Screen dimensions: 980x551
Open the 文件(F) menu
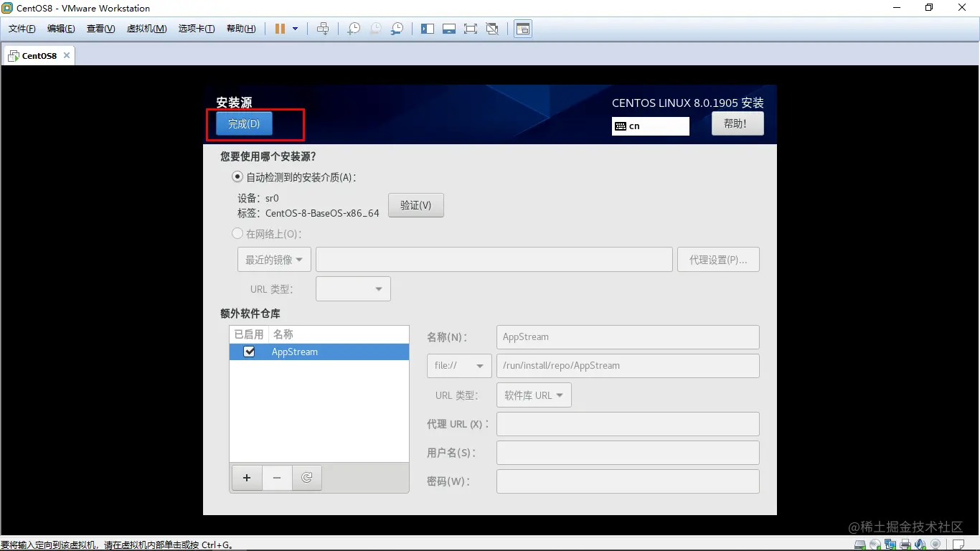(22, 29)
